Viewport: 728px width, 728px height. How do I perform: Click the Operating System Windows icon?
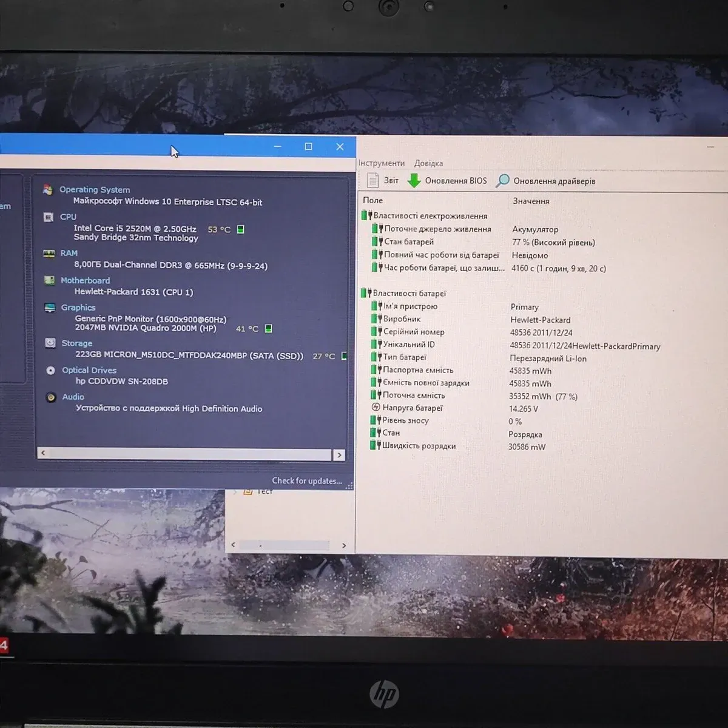tap(48, 190)
